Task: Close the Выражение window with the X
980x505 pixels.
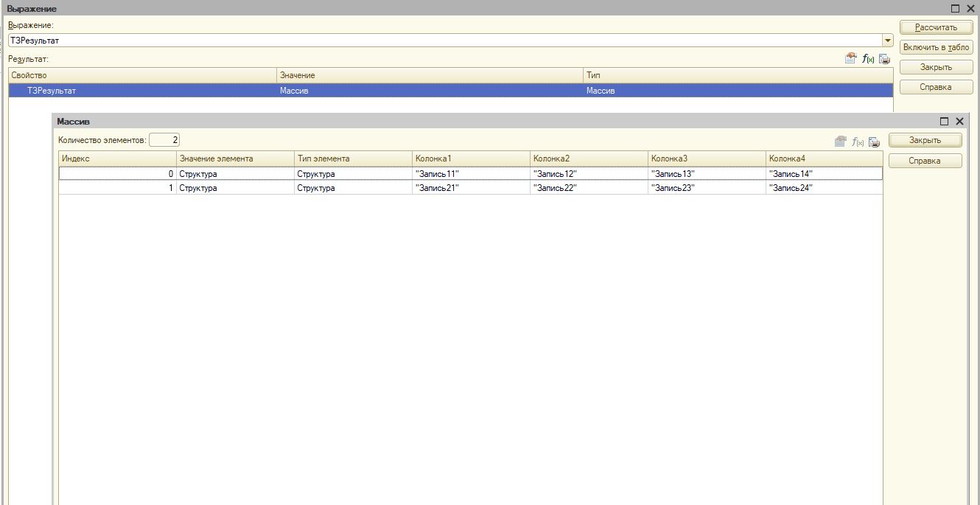Action: pos(970,9)
